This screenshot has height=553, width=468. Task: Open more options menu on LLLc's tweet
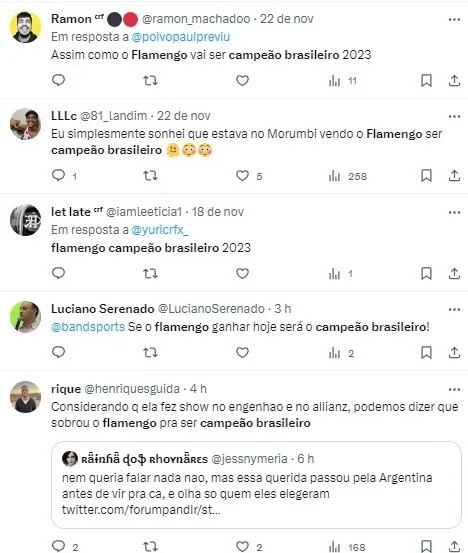pos(454,116)
